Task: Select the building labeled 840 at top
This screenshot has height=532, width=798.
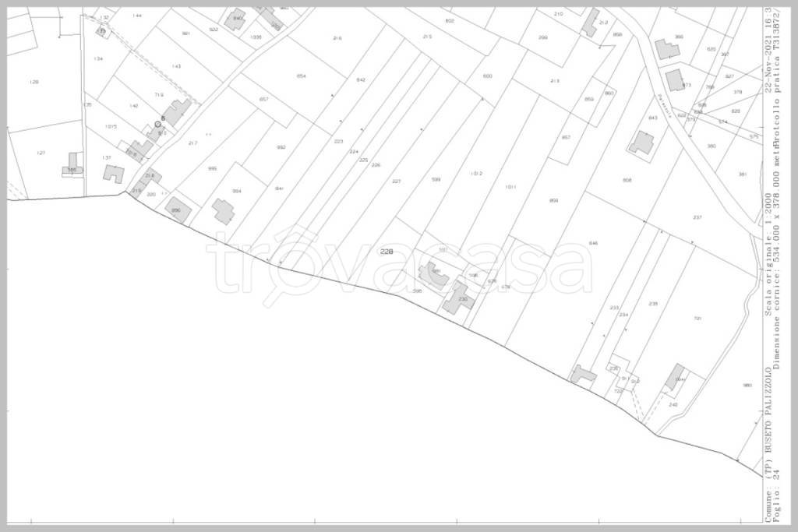Action: [235, 19]
